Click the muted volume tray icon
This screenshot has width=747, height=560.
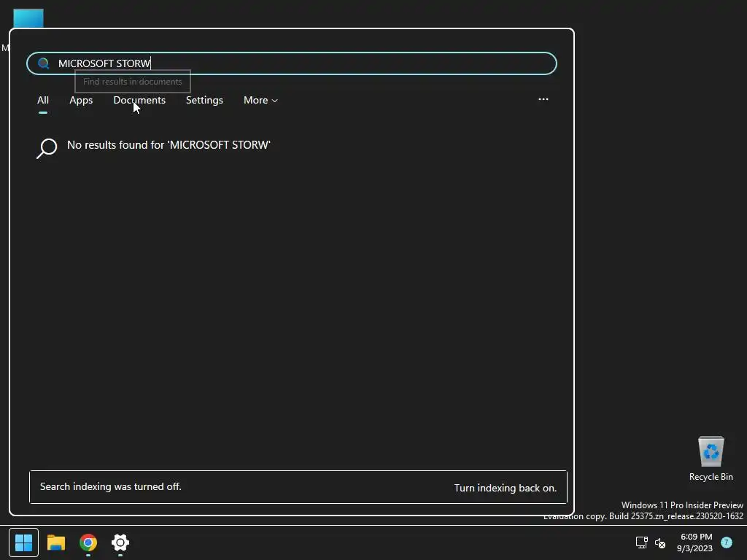pos(660,542)
